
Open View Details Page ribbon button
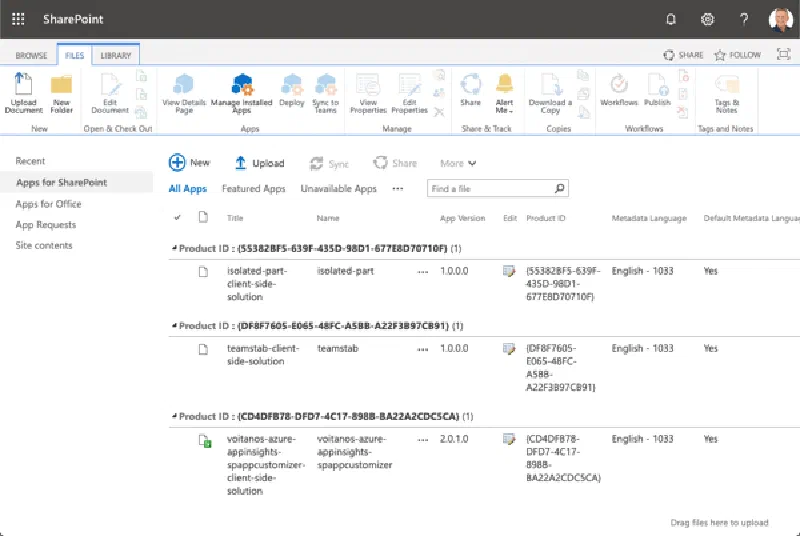point(184,93)
